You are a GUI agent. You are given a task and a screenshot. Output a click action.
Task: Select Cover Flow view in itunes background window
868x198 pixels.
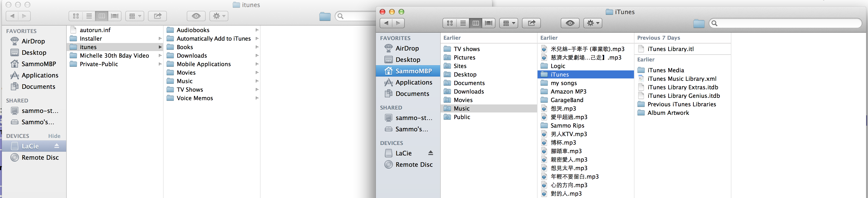coord(115,16)
